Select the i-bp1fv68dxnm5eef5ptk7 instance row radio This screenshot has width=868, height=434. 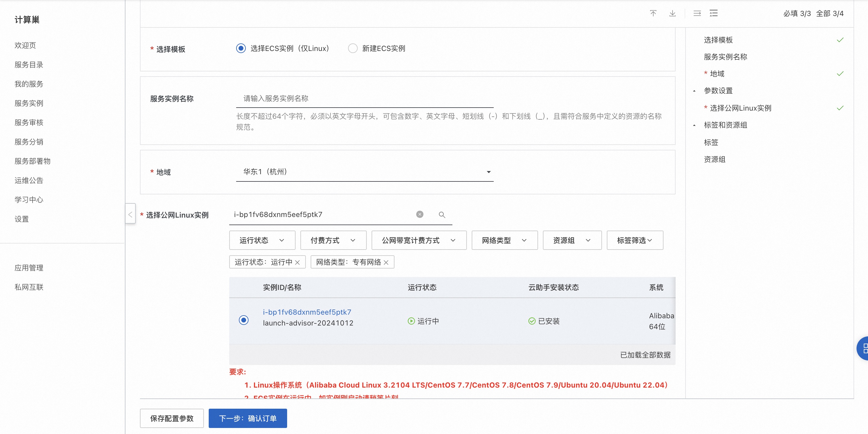pyautogui.click(x=244, y=320)
